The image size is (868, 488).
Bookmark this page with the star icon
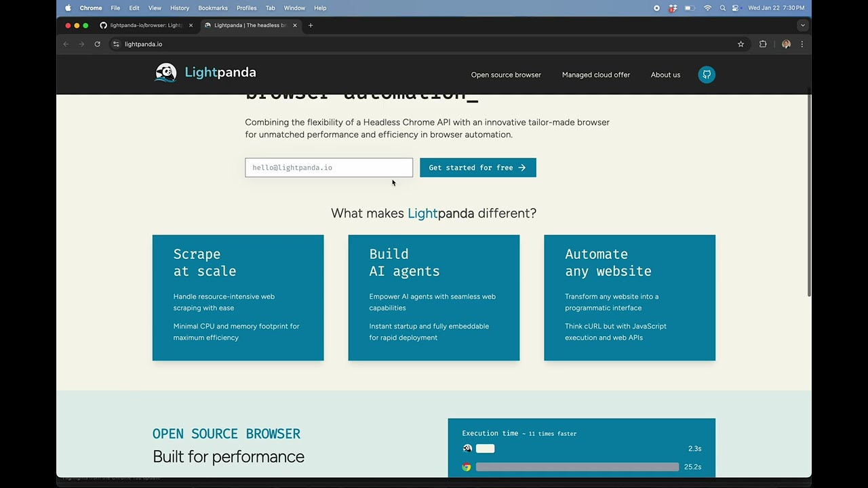[x=741, y=44]
